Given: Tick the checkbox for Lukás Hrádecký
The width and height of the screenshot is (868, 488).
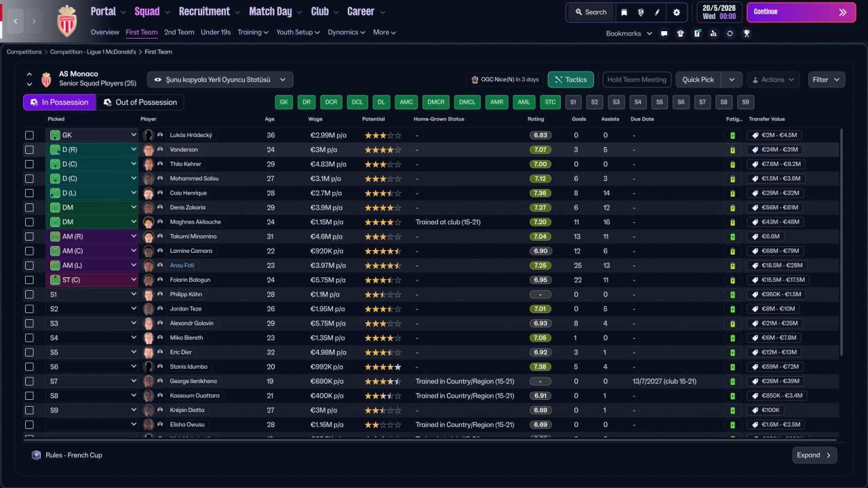Looking at the screenshot, I should (29, 135).
